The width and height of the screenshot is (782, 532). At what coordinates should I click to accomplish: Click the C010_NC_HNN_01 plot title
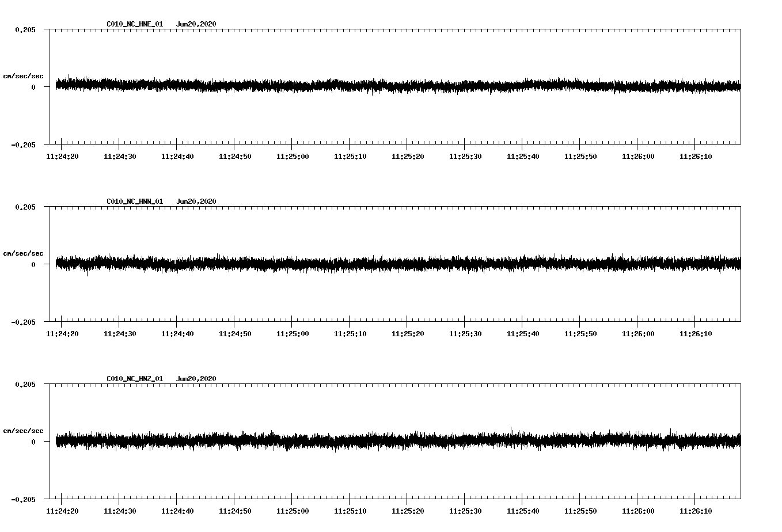135,202
